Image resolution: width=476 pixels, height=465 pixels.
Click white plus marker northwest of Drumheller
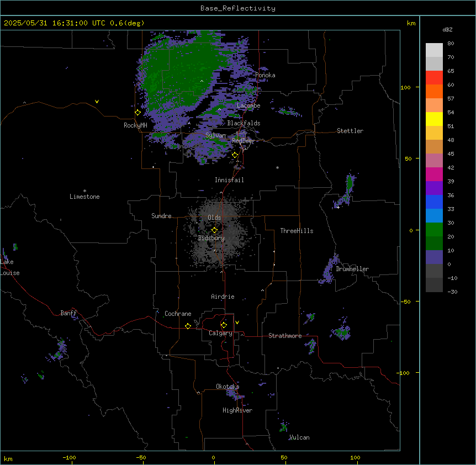click(338, 207)
